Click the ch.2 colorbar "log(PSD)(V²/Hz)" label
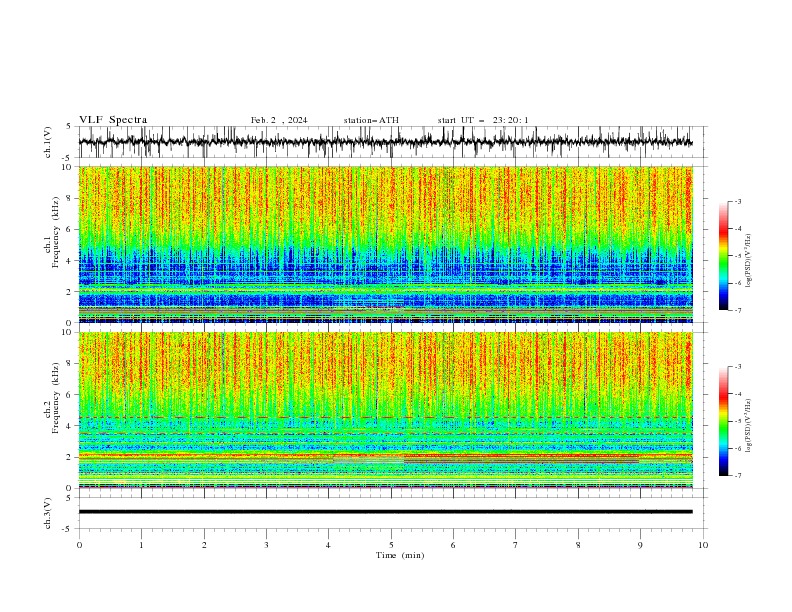Image resolution: width=792 pixels, height=612 pixels. click(749, 425)
